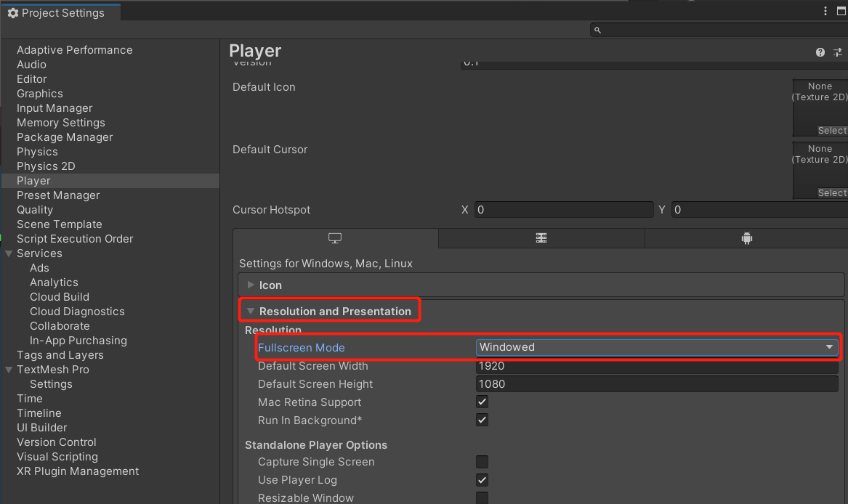Click the Cursor Hotspot X field
The width and height of the screenshot is (848, 504).
564,210
